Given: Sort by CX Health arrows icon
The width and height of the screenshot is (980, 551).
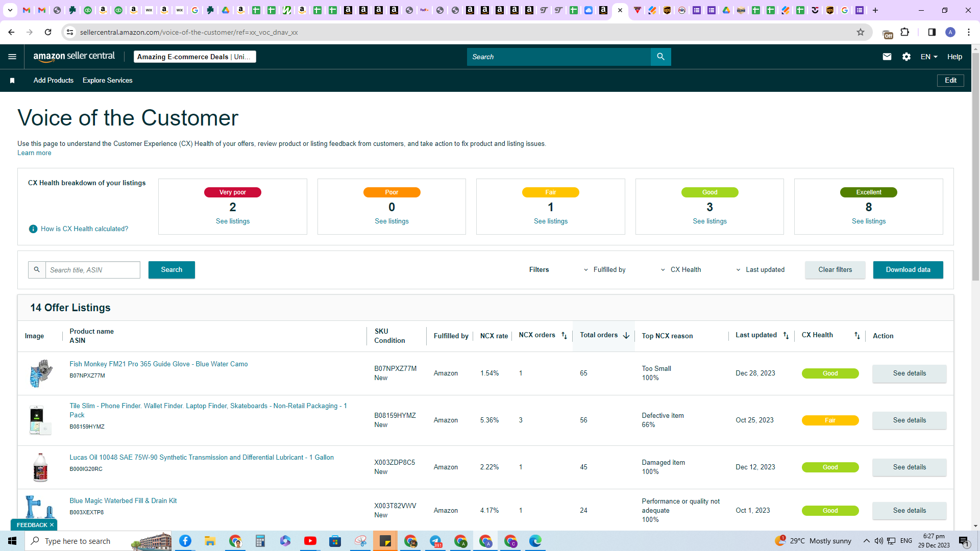Looking at the screenshot, I should pos(857,336).
